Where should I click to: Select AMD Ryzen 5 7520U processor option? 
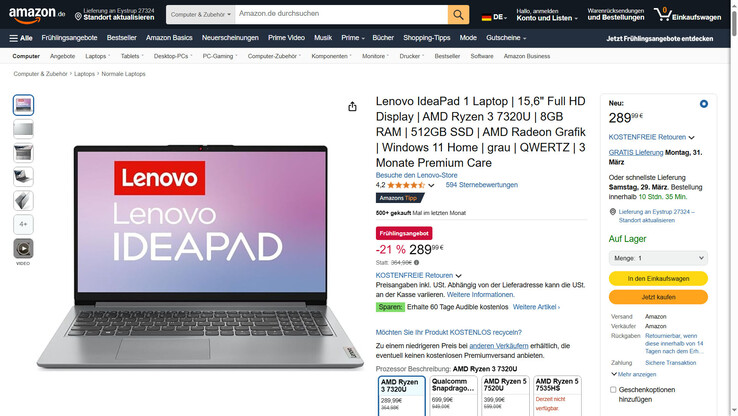[x=505, y=395]
